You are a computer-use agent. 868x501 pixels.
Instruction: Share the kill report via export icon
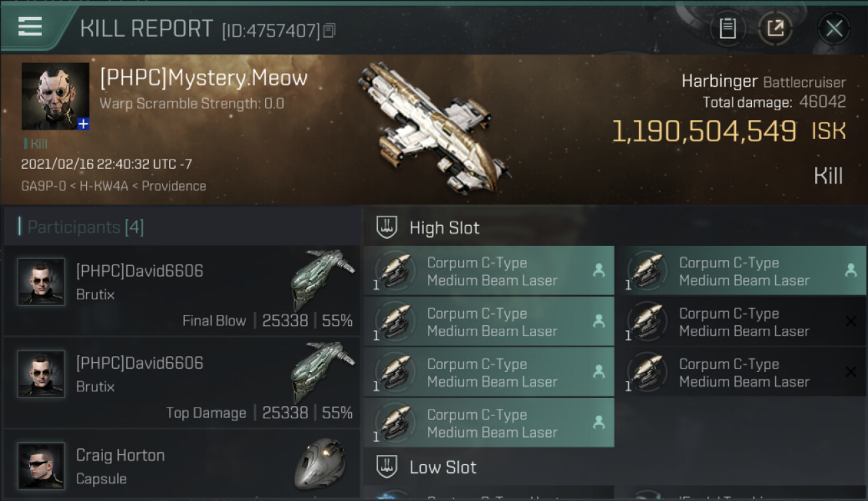(775, 28)
